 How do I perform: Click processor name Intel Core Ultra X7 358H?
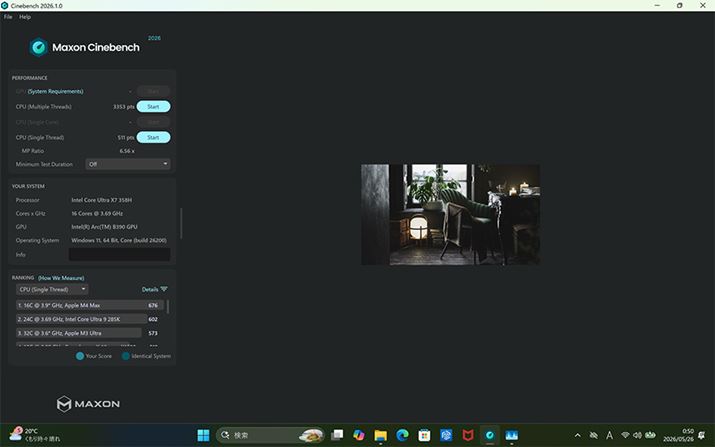click(x=101, y=200)
